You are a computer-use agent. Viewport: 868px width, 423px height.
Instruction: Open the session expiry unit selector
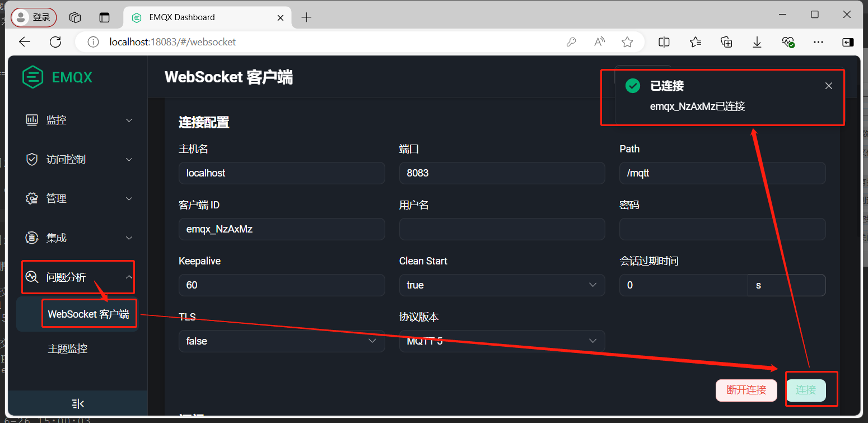tap(786, 285)
